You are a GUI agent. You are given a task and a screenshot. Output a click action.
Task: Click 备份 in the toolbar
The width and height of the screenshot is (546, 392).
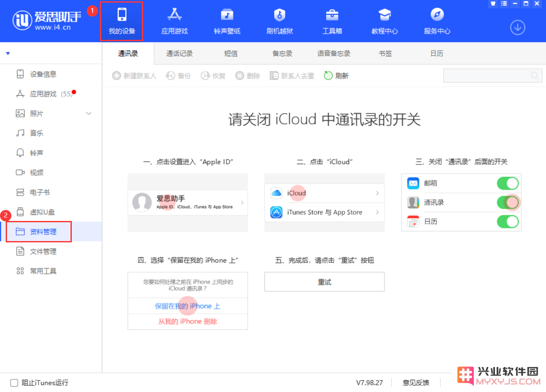point(178,76)
